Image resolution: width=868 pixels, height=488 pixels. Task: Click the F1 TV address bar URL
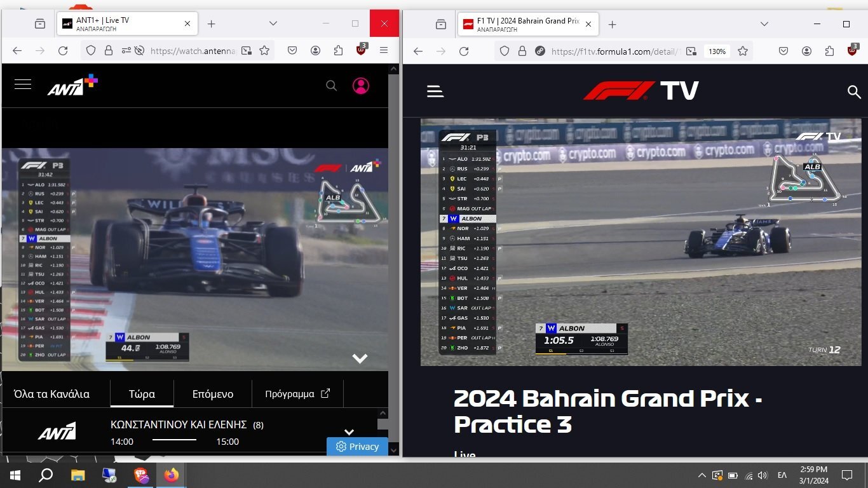[616, 51]
